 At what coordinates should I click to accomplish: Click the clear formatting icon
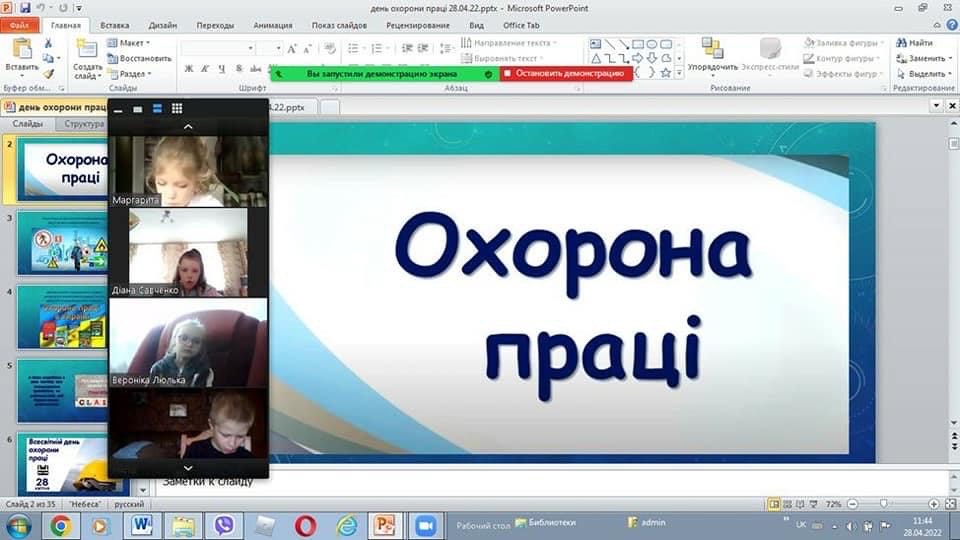(330, 48)
